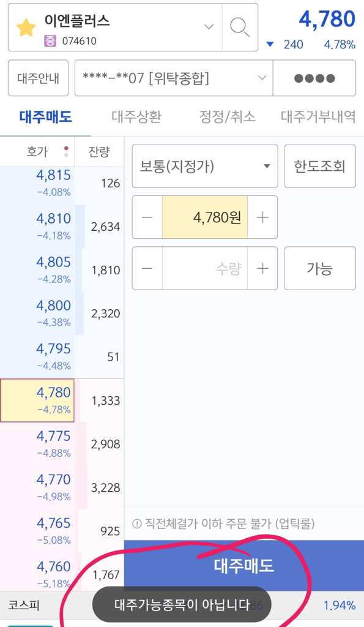Image resolution: width=364 pixels, height=627 pixels.
Task: Tap the 가능 quantity button
Action: coord(320,268)
